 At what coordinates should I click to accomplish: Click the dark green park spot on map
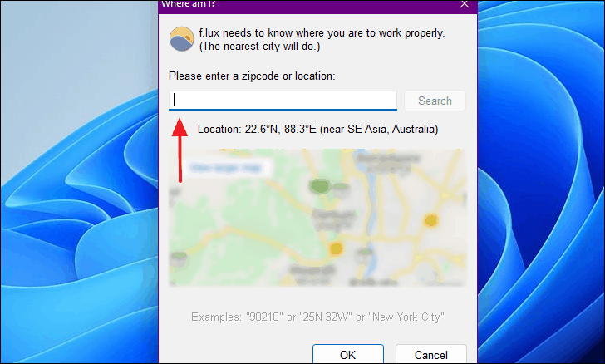(319, 186)
